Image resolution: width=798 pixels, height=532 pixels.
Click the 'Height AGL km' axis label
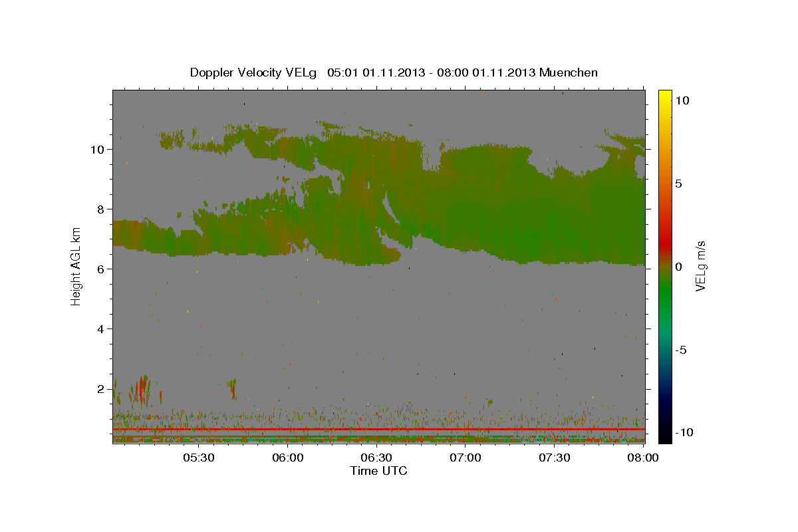click(x=76, y=266)
